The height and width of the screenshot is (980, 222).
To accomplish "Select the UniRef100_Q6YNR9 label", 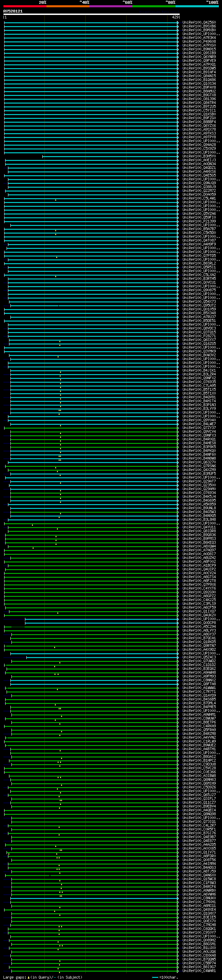I will pyautogui.click(x=199, y=57).
